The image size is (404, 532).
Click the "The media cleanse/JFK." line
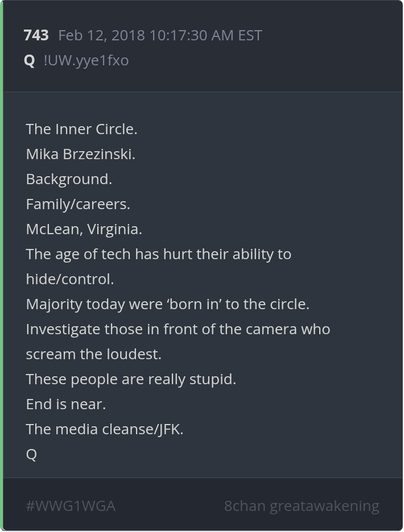(105, 429)
